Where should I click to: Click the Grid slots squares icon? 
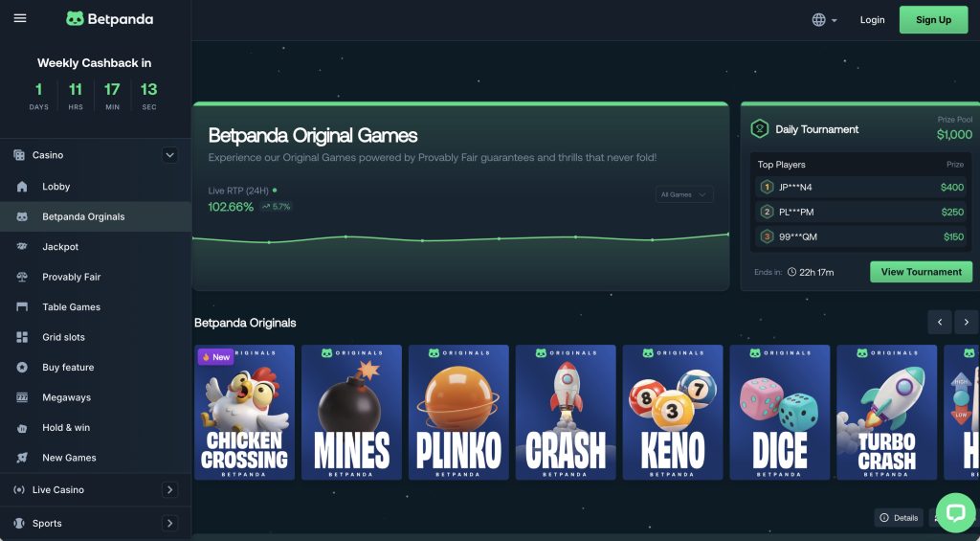(x=22, y=336)
